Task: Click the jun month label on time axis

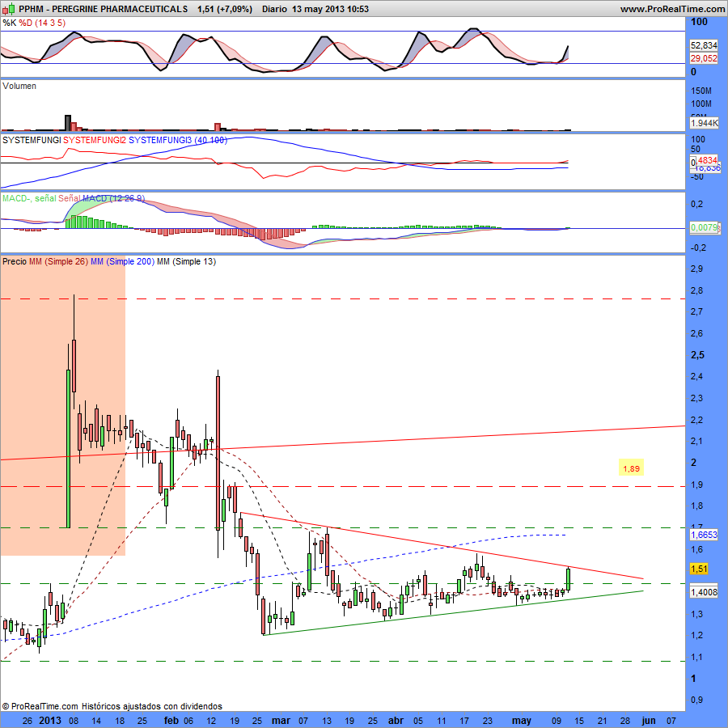Action: pyautogui.click(x=648, y=721)
